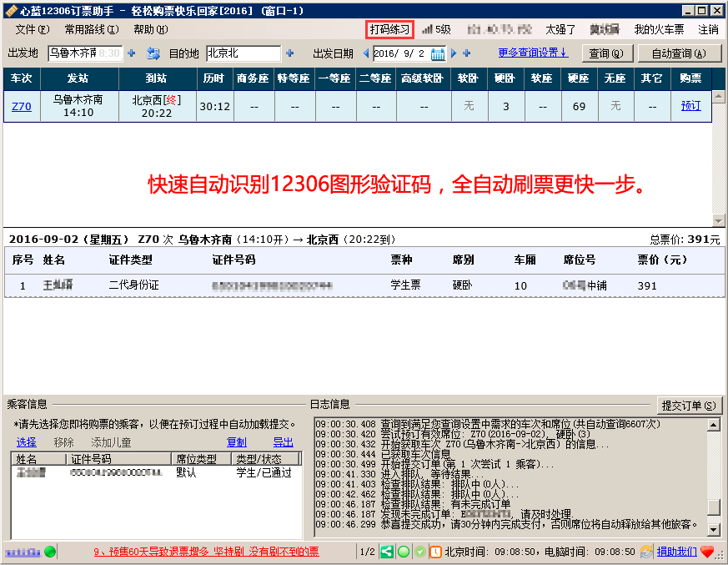Click the 5级 signal level indicator
This screenshot has height=565, width=728.
coord(435,29)
